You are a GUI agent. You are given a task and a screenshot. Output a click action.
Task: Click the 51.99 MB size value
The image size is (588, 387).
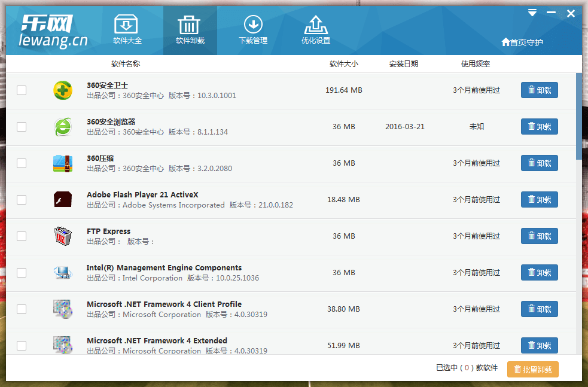tap(343, 345)
